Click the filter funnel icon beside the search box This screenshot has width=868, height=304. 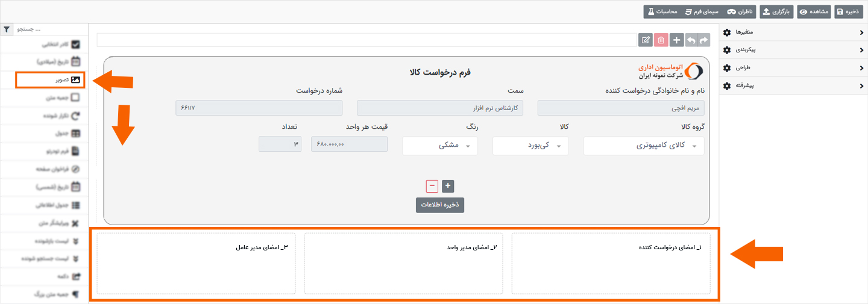point(7,29)
